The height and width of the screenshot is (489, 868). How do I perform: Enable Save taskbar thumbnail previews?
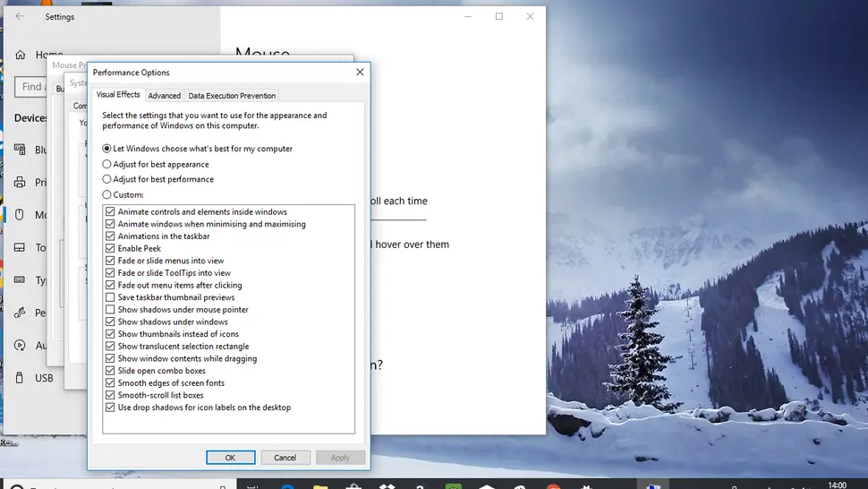[110, 297]
